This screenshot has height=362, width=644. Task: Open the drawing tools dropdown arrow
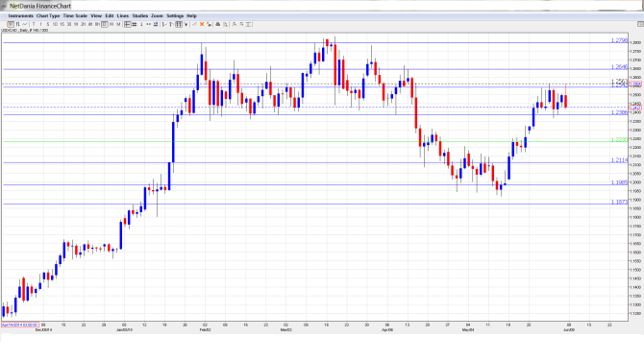186,25
